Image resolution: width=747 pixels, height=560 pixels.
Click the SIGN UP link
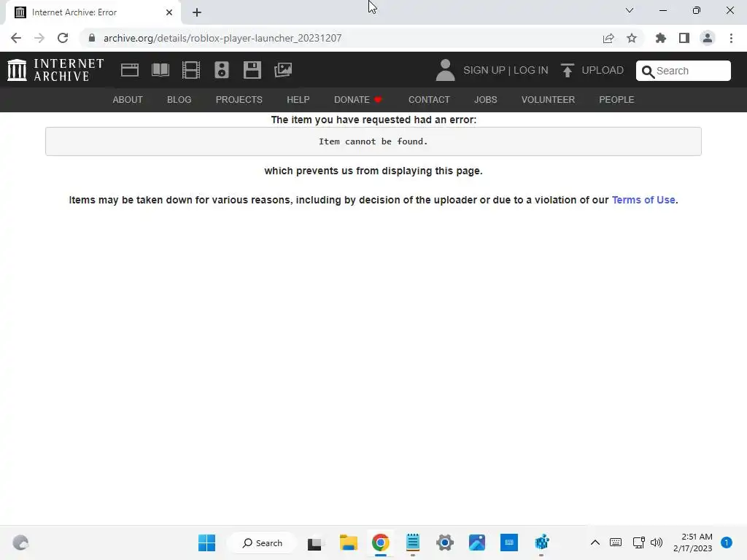(x=484, y=70)
